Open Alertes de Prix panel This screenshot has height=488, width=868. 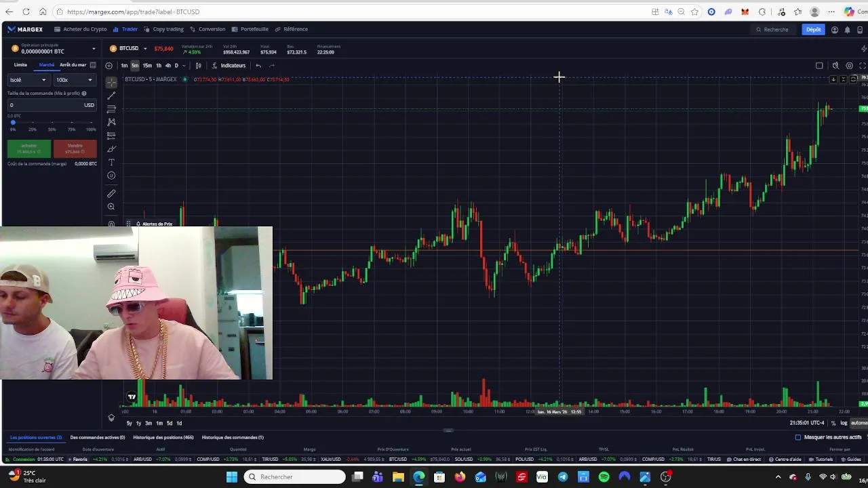point(155,224)
